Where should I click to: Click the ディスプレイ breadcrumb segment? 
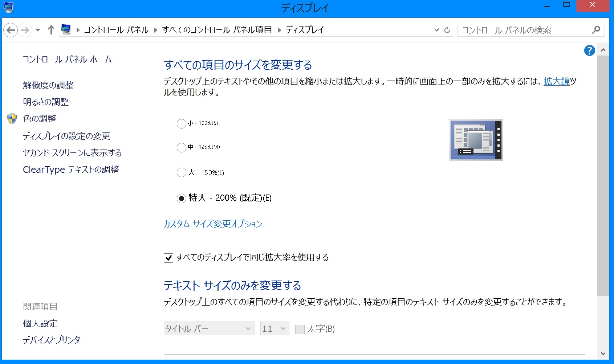click(x=305, y=30)
